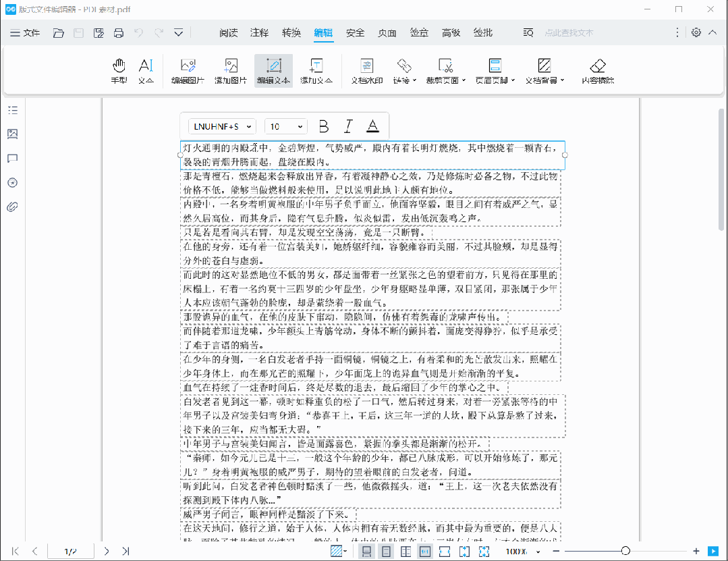Toggle bold formatting for text
Screen dimensions: 728x561
(x=323, y=126)
